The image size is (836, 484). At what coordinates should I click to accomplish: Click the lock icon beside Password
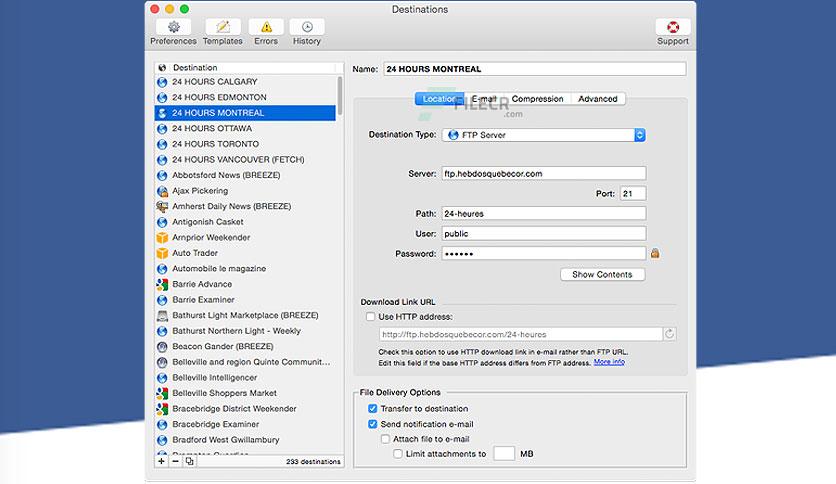(x=655, y=253)
